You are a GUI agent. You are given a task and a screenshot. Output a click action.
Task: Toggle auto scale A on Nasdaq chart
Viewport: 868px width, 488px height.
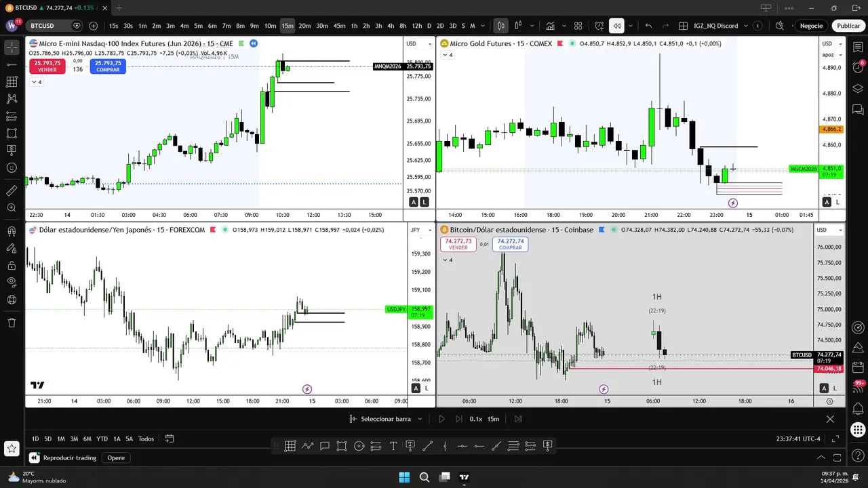pyautogui.click(x=414, y=202)
